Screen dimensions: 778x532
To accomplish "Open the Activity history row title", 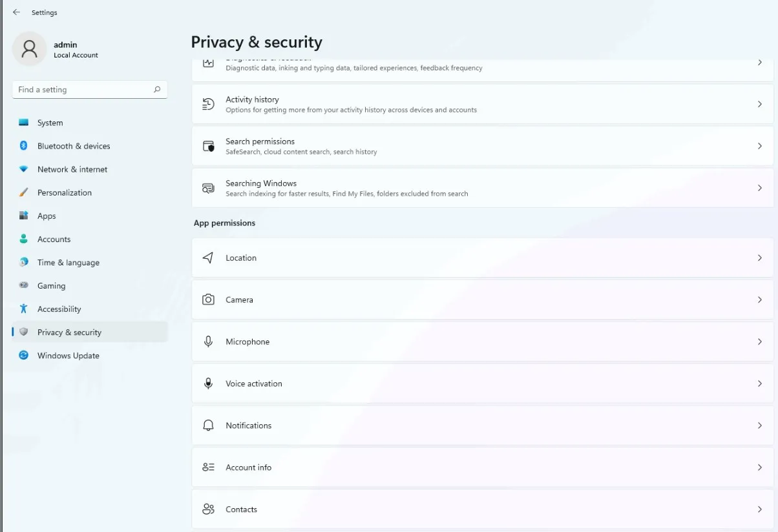I will coord(252,99).
